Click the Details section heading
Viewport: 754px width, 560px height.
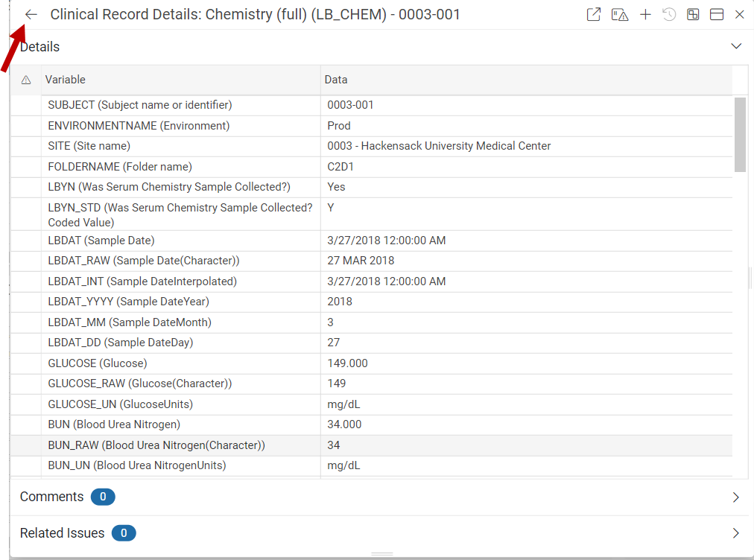[x=40, y=47]
